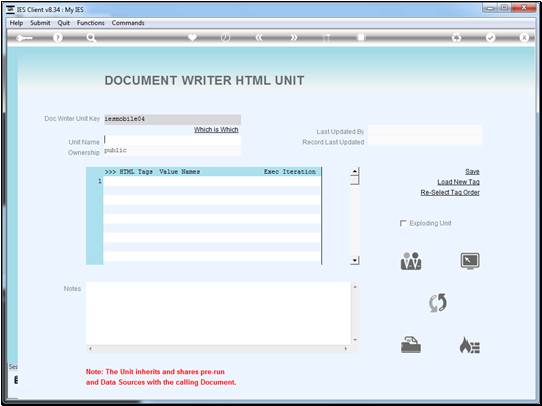Screen dimensions: 542x406
Task: Click the Which is Which link
Action: coord(216,130)
